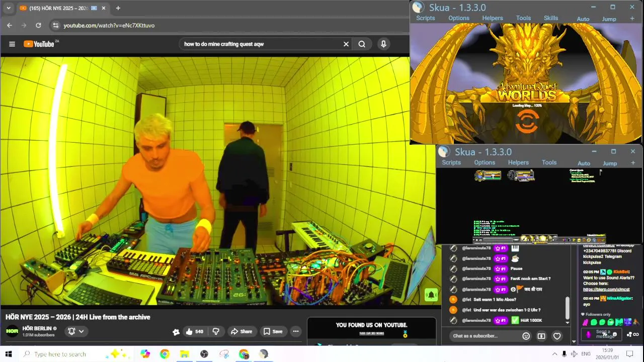Select Jump in loading-screen Skua window
Screen dimensions: 644x362
click(x=609, y=19)
